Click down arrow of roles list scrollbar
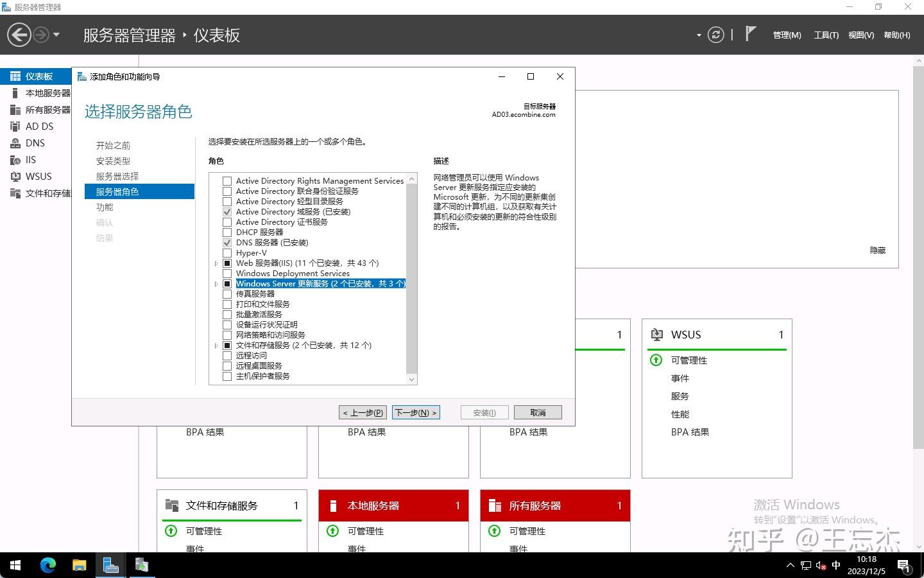This screenshot has height=578, width=924. tap(412, 380)
